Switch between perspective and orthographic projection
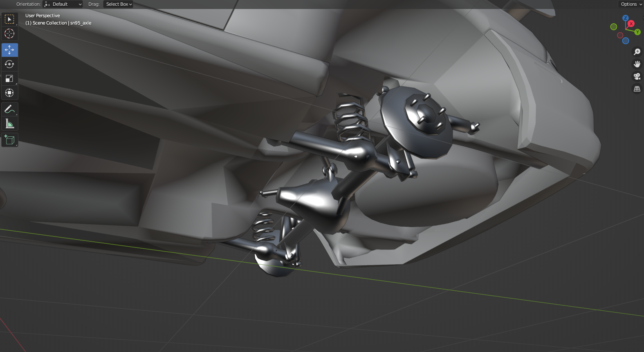The width and height of the screenshot is (644, 352). (x=637, y=89)
